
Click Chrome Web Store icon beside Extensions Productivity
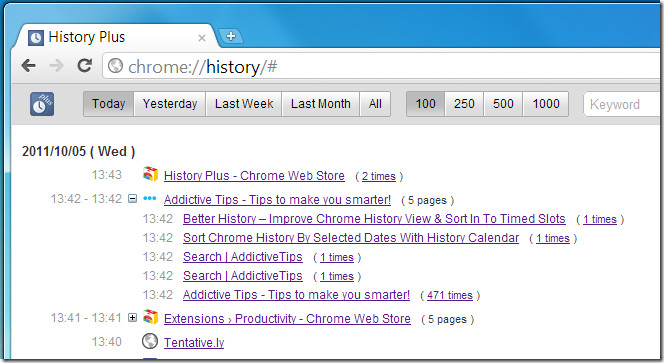pyautogui.click(x=150, y=317)
